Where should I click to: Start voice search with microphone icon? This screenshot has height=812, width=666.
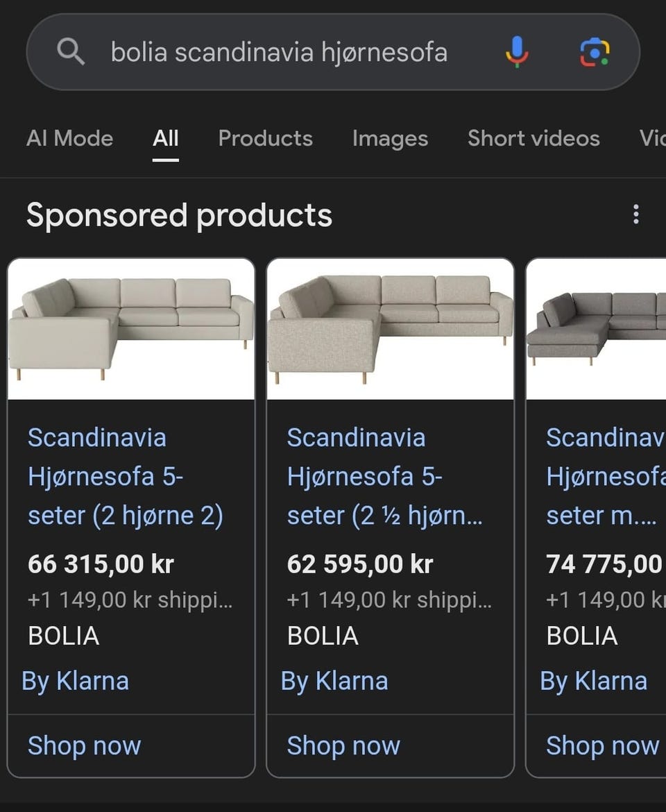point(517,52)
